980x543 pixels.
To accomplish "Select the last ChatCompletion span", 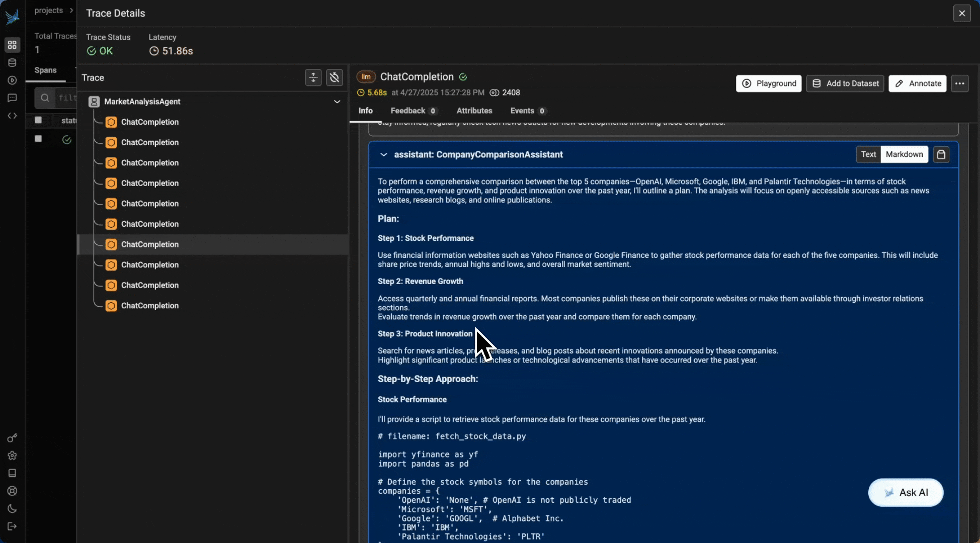I will (149, 306).
